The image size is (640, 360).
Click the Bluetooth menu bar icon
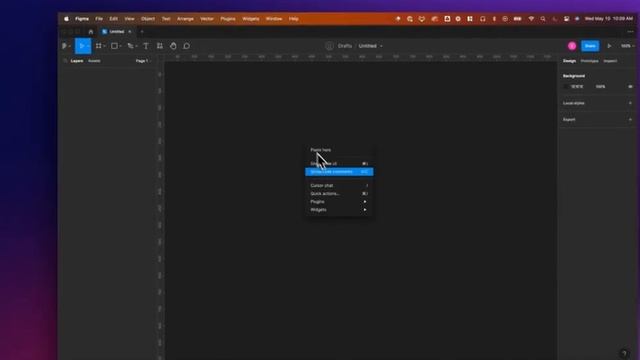494,19
